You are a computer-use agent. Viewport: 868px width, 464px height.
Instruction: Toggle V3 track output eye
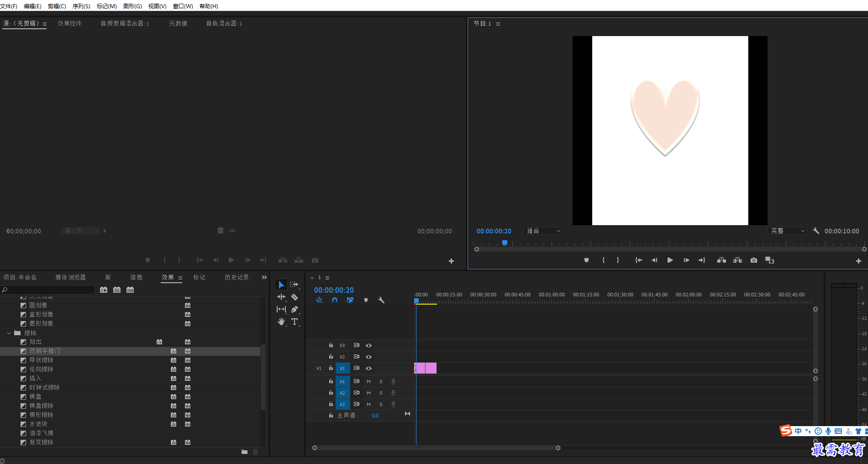(368, 346)
